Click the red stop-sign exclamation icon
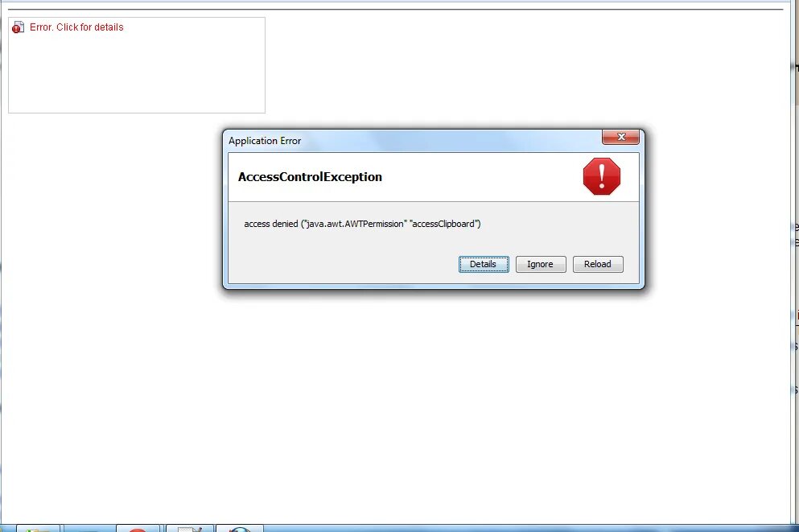The width and height of the screenshot is (799, 532). pos(602,177)
